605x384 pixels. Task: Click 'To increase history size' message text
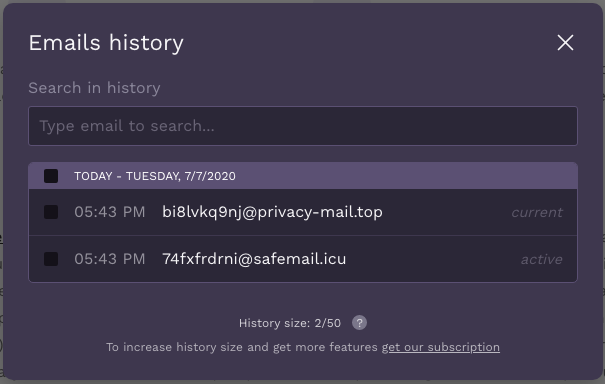[242, 347]
